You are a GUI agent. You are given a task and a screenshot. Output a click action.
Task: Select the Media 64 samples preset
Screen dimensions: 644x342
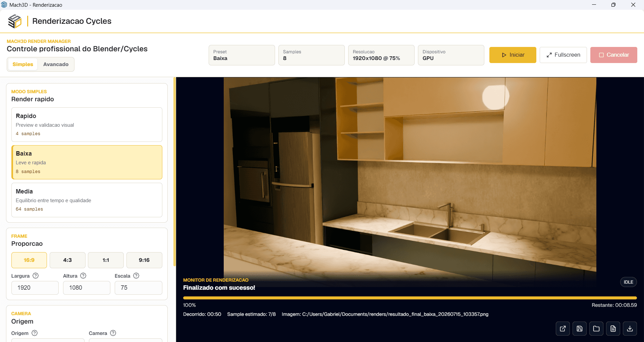tap(87, 200)
